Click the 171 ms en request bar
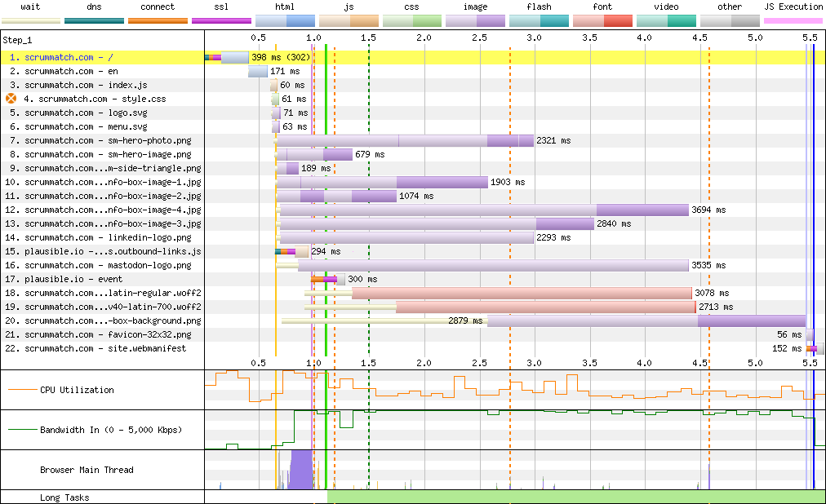The image size is (826, 504). 258,71
